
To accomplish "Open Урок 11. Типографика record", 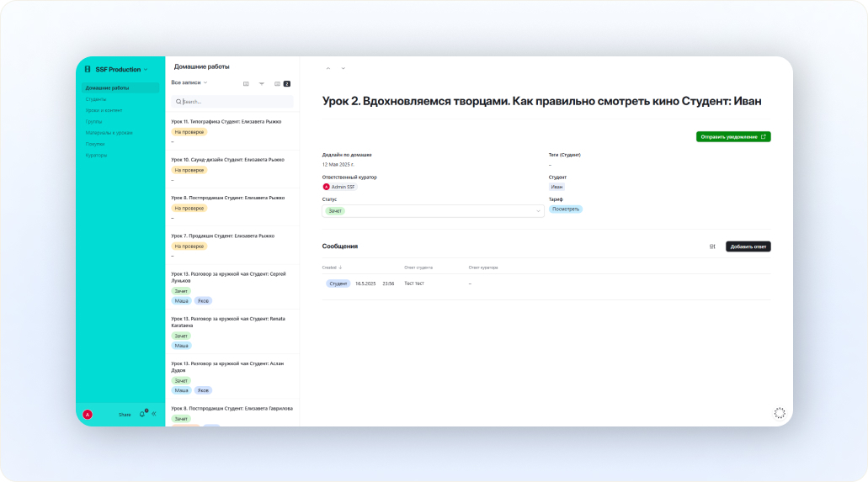I will pyautogui.click(x=232, y=131).
